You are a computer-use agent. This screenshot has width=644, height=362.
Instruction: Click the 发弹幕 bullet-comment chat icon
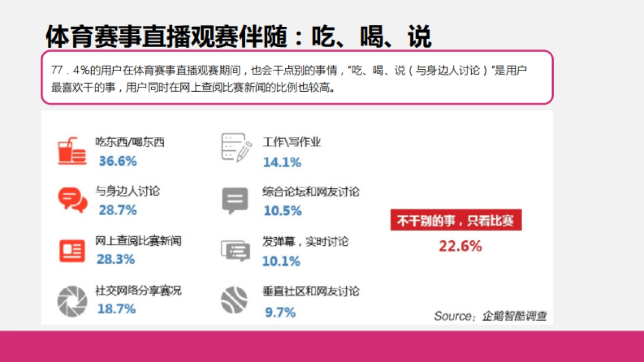point(234,248)
